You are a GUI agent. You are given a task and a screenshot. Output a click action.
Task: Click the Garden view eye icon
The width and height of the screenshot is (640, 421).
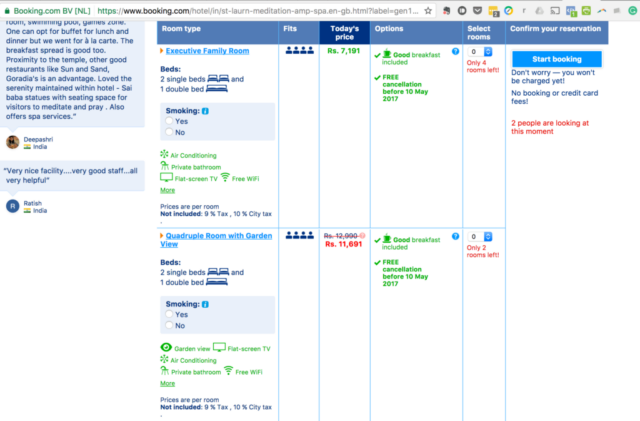click(x=166, y=347)
